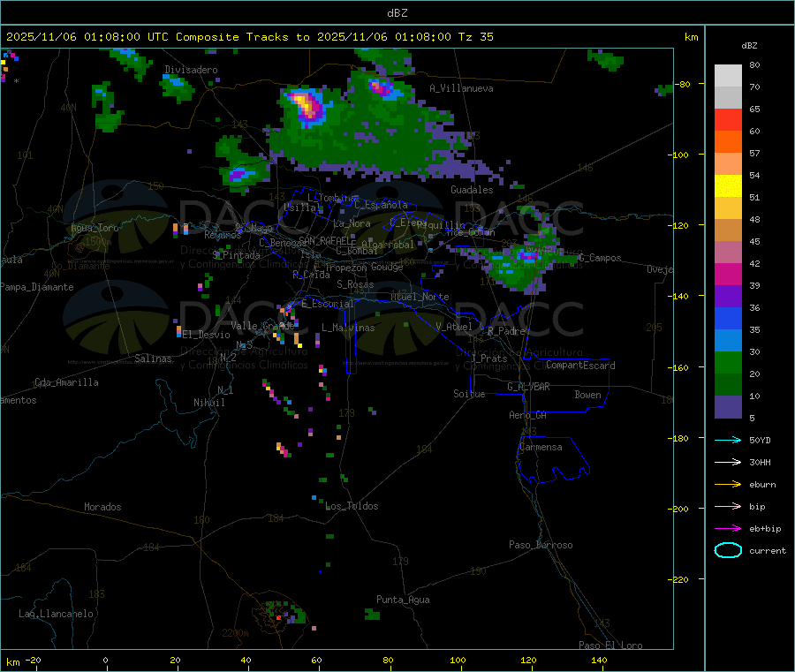The width and height of the screenshot is (795, 672).
Task: Select the magenta 39 dBZ legend swatch
Action: point(728,274)
